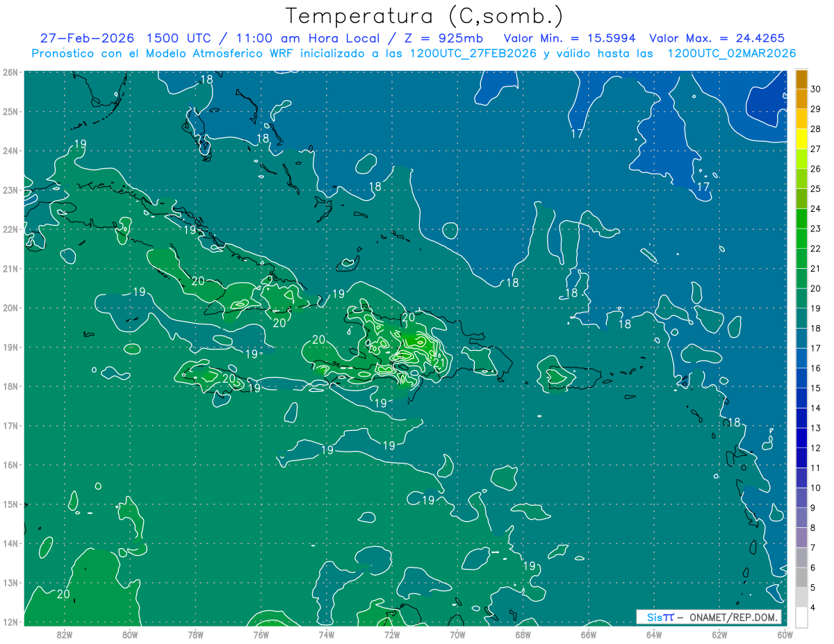This screenshot has height=644, width=834.
Task: Click the "74W" longitude axis label
Action: tap(326, 634)
